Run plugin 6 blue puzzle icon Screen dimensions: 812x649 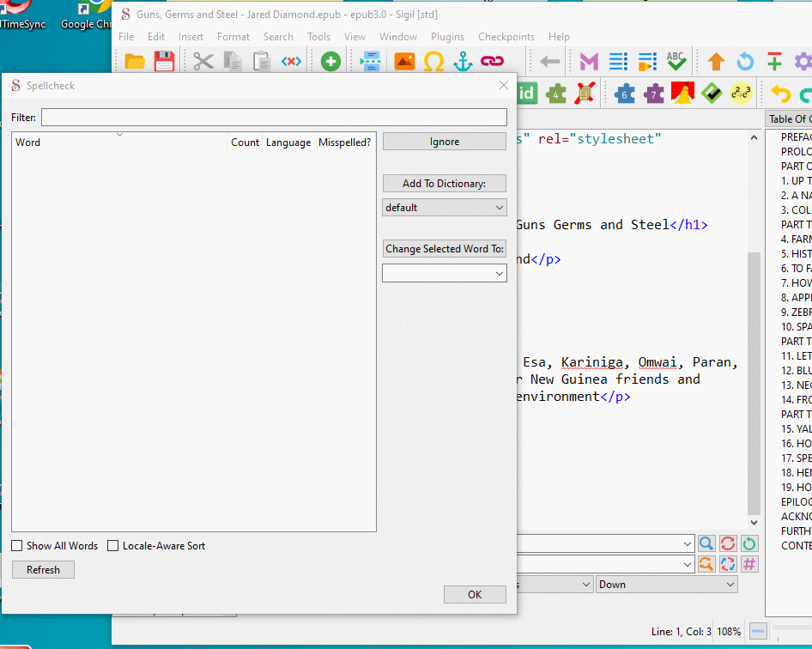(x=625, y=94)
